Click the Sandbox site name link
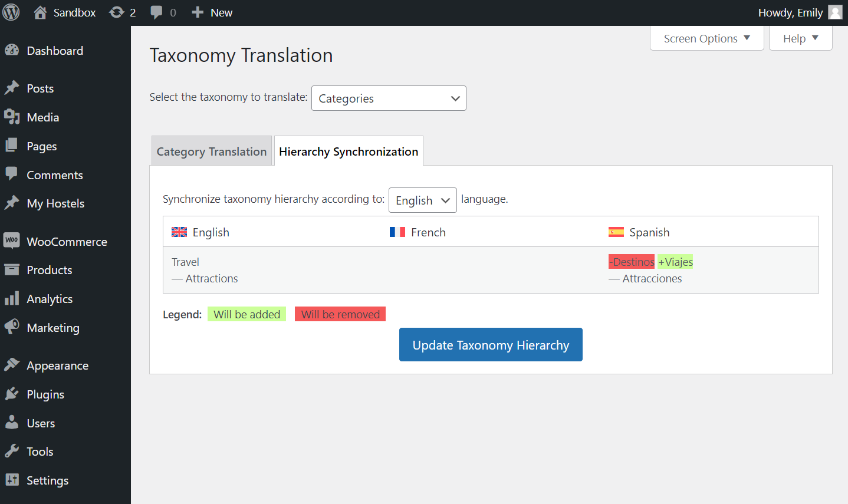Image resolution: width=848 pixels, height=504 pixels. [74, 12]
